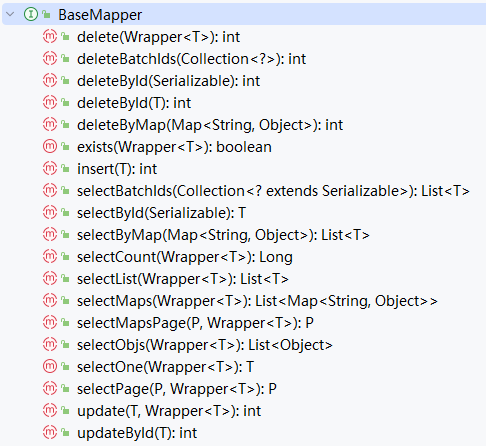Image resolution: width=486 pixels, height=446 pixels.
Task: Click method icon beside selectMapsPage
Action: point(50,322)
